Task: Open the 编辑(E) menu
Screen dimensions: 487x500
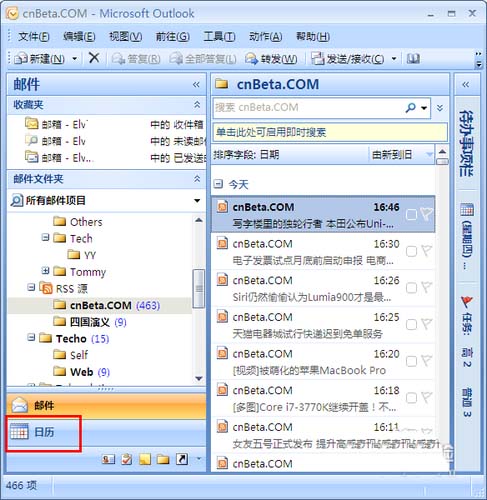Action: coord(79,36)
